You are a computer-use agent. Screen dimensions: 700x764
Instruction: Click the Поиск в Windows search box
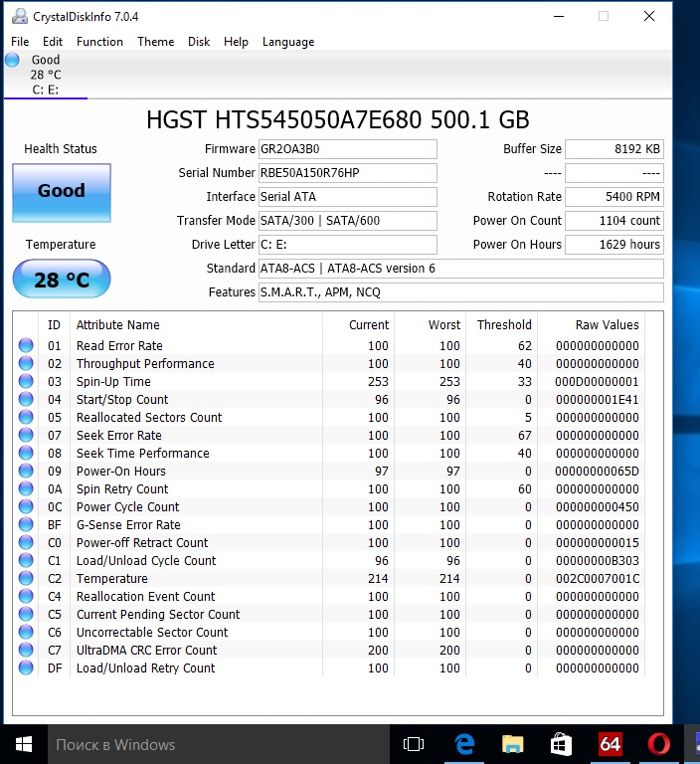pyautogui.click(x=218, y=744)
